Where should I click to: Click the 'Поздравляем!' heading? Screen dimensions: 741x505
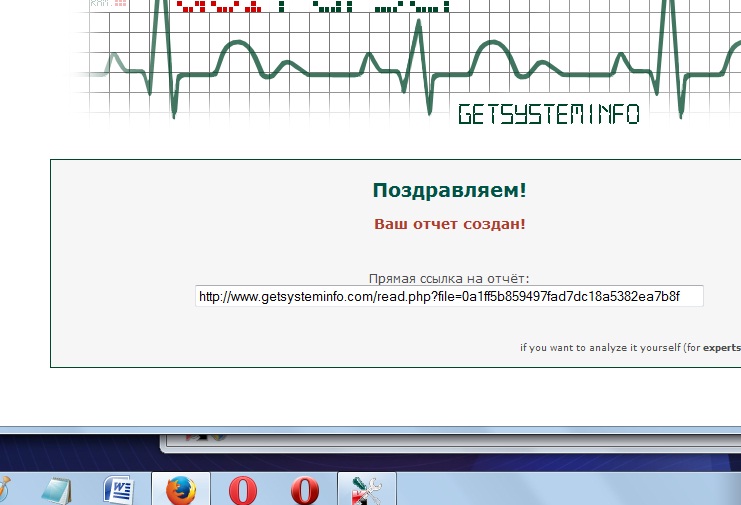pyautogui.click(x=449, y=190)
